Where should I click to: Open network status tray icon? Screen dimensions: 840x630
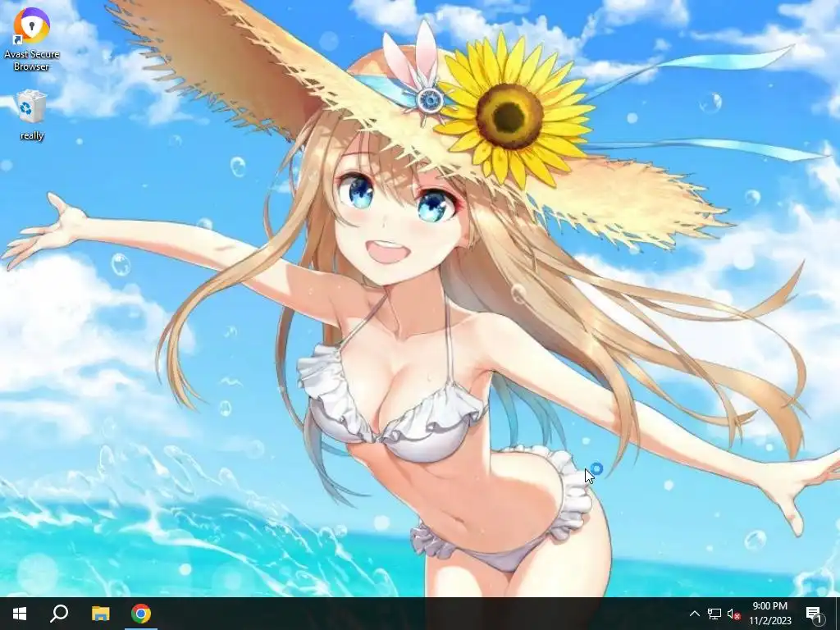[714, 614]
